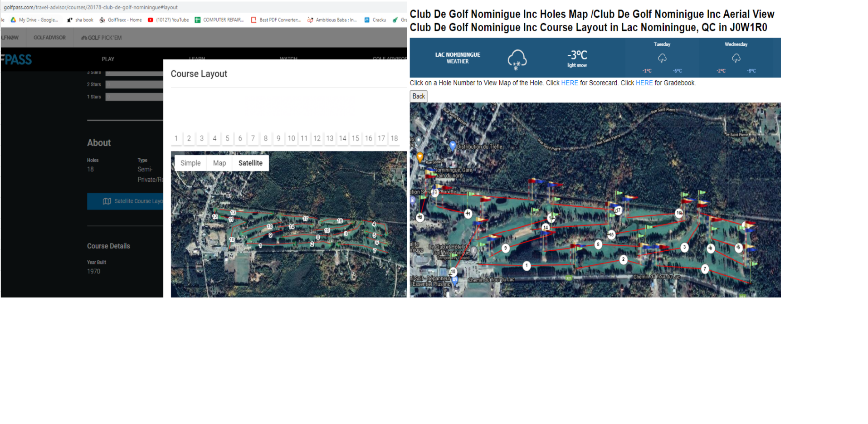Open the Ambitious Baba bookmark

(x=332, y=20)
